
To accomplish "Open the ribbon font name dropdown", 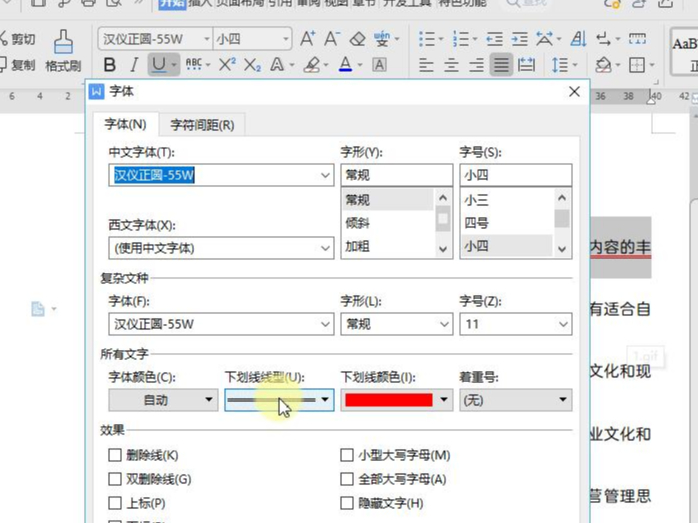I will (207, 39).
